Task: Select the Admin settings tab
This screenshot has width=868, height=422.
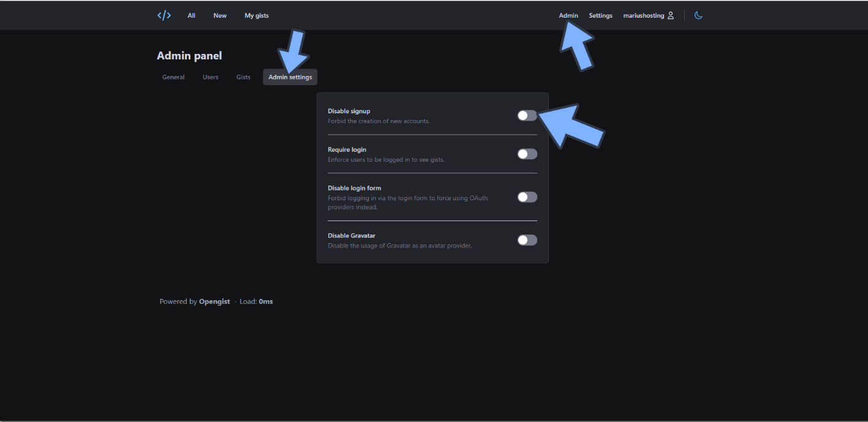Action: pos(290,77)
